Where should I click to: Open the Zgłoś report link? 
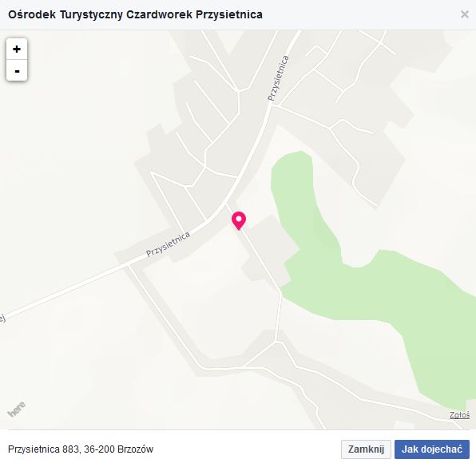click(459, 415)
